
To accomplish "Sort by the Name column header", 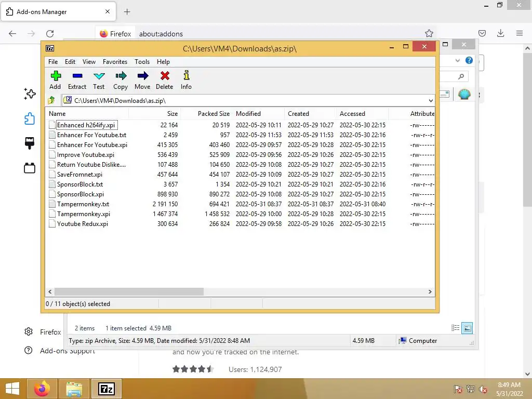I will (87, 114).
